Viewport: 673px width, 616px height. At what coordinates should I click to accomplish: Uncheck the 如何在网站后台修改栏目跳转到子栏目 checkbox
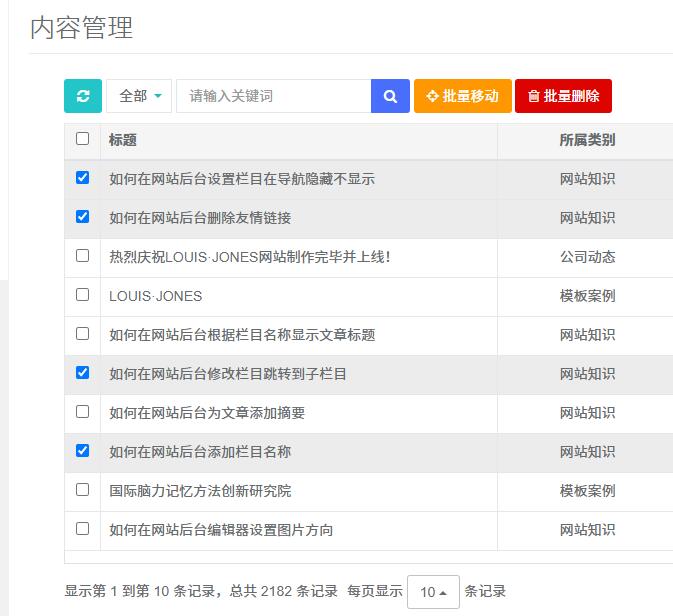click(x=82, y=373)
